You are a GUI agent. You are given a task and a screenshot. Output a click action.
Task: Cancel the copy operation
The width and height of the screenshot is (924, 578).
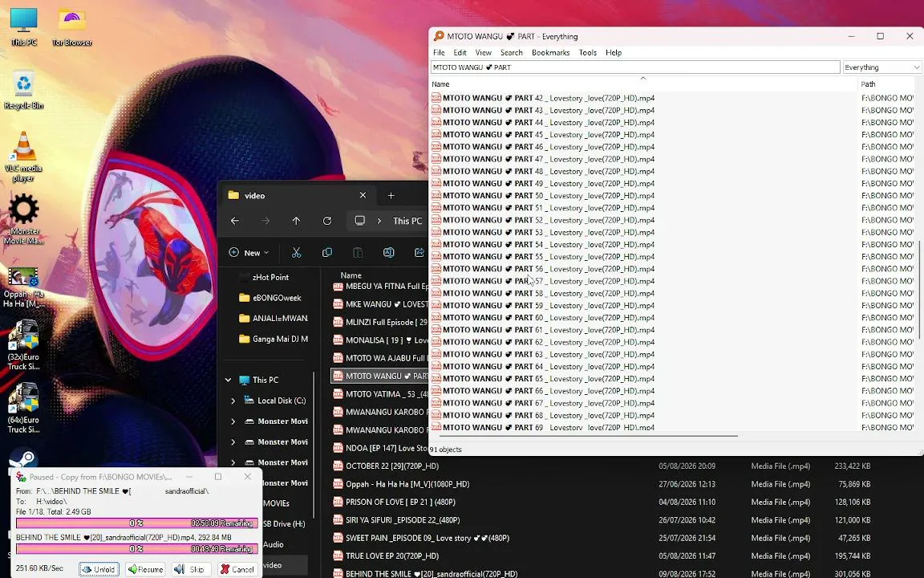[237, 569]
